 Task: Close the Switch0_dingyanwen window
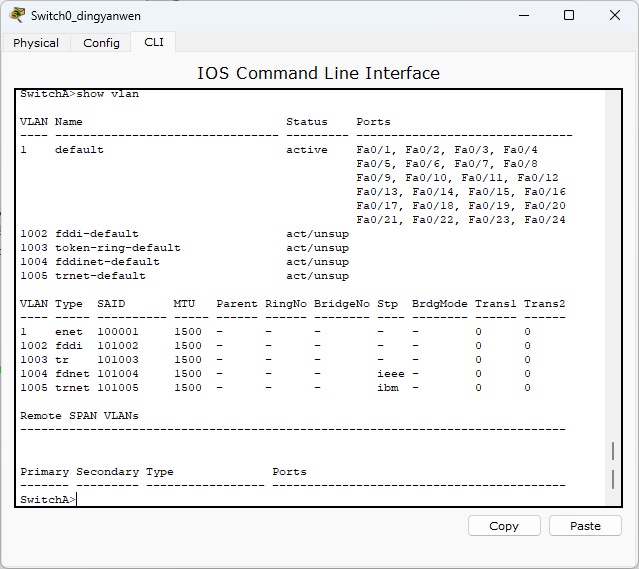615,15
